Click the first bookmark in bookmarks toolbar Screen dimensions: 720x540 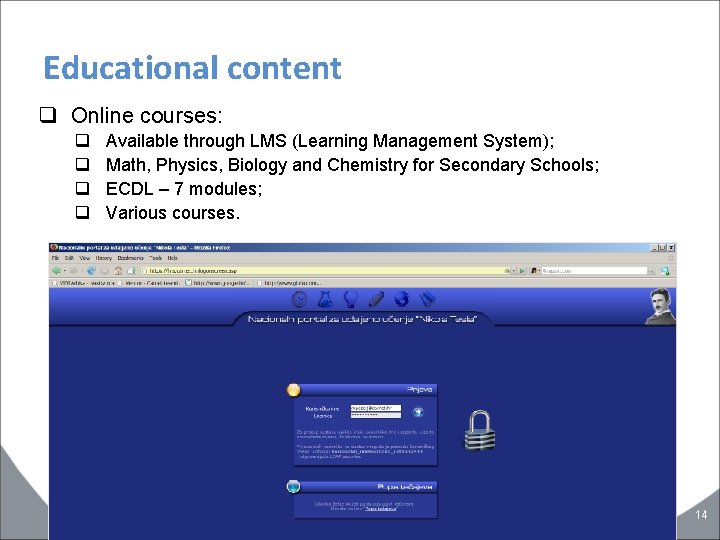[x=83, y=283]
